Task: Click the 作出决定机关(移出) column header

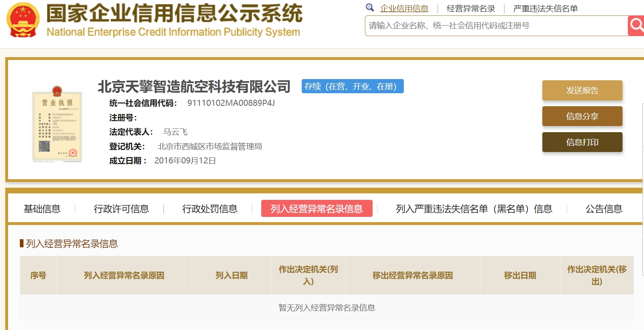Action: [597, 275]
